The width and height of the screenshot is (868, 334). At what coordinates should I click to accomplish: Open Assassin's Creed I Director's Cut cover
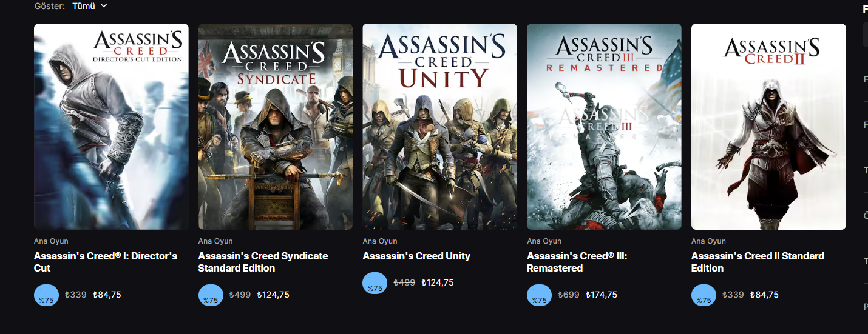(x=111, y=127)
